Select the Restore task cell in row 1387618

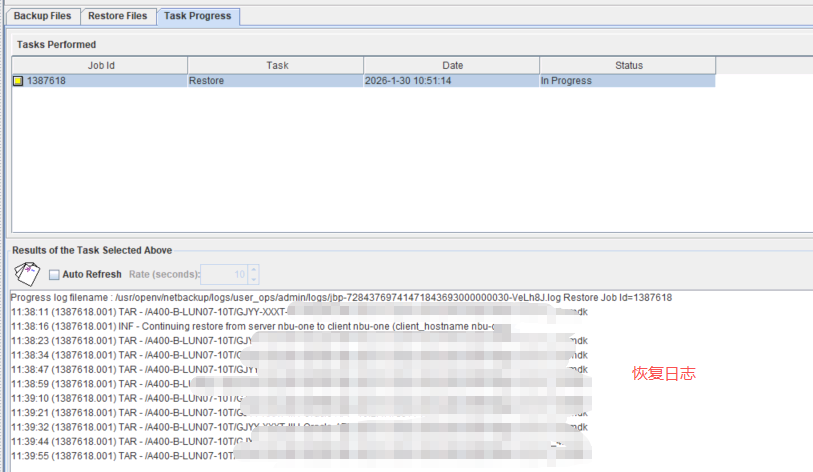click(276, 81)
